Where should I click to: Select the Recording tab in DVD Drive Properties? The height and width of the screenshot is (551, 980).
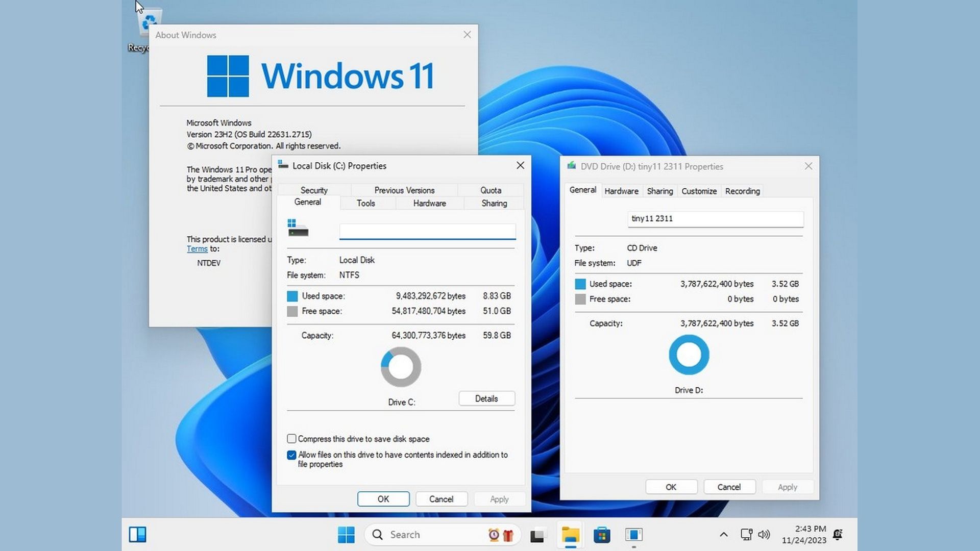pyautogui.click(x=743, y=191)
